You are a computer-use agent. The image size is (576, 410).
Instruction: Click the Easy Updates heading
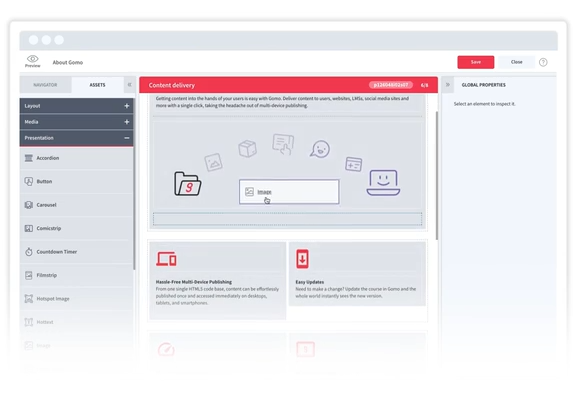pyautogui.click(x=310, y=282)
